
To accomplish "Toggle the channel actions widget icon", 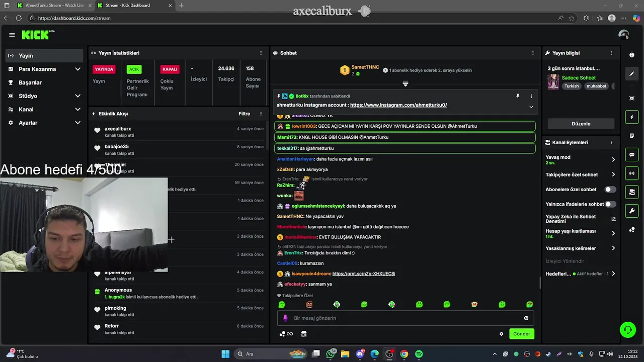I will 632,192.
